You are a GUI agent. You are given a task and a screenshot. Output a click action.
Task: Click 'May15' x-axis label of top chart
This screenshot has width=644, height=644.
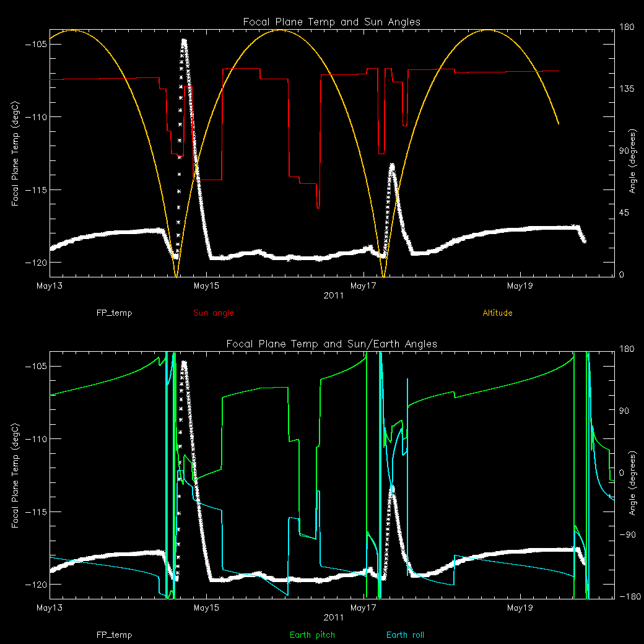click(x=206, y=286)
